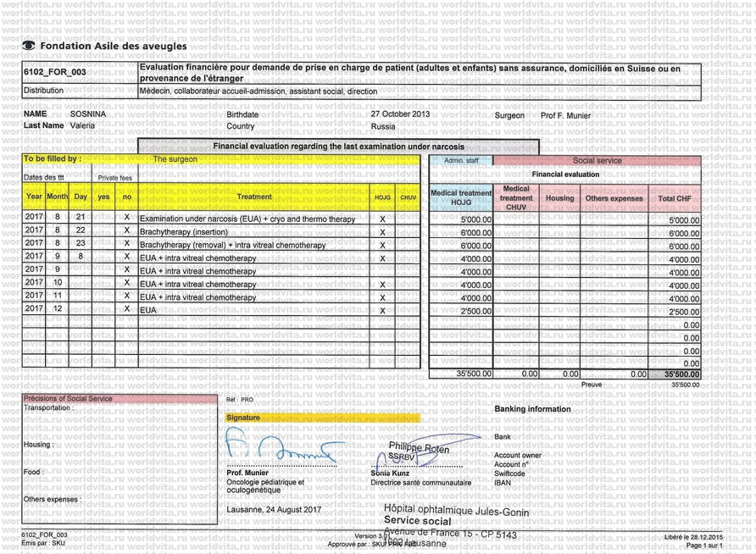The image size is (756, 554).
Task: Select the 'Fondation Asile des aveugles' heading
Action: coord(114,47)
